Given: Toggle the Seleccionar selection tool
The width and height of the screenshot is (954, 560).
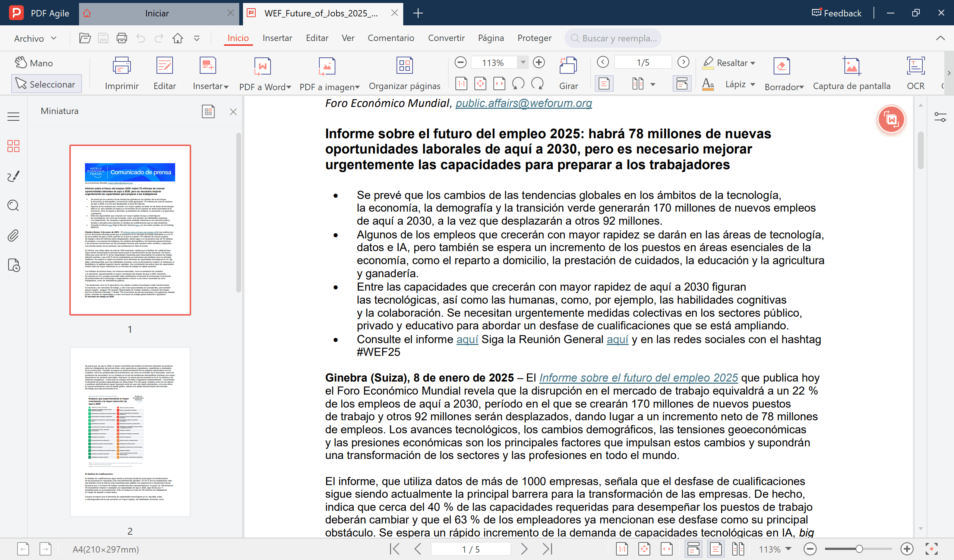Looking at the screenshot, I should click(x=46, y=84).
